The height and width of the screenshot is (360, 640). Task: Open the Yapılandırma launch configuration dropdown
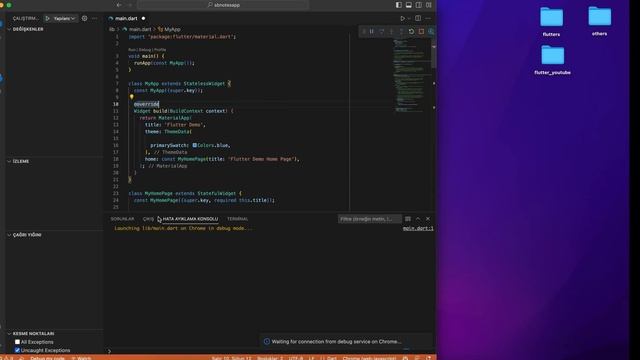(64, 18)
